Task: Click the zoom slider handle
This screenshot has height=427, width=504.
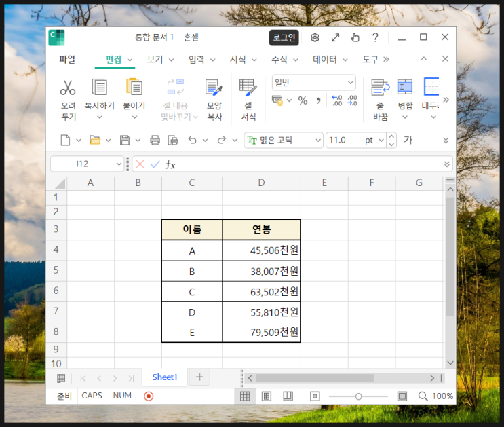Action: pos(358,396)
